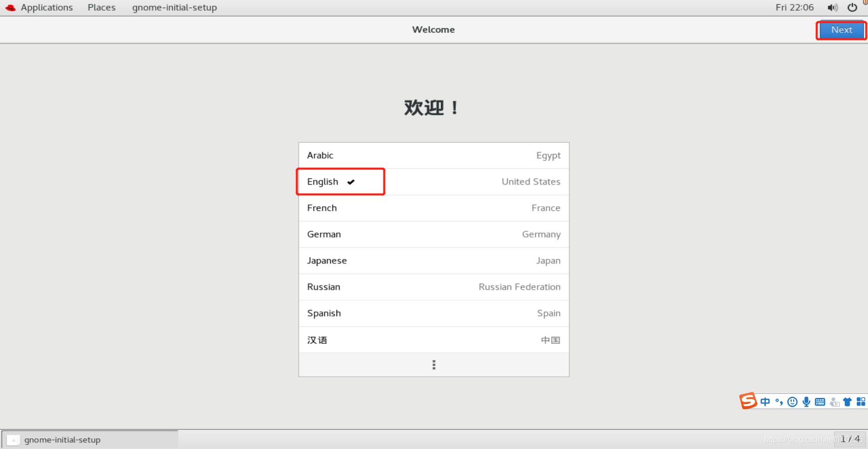The width and height of the screenshot is (868, 449).
Task: Click the Fri 22:06 clock
Action: (x=794, y=8)
